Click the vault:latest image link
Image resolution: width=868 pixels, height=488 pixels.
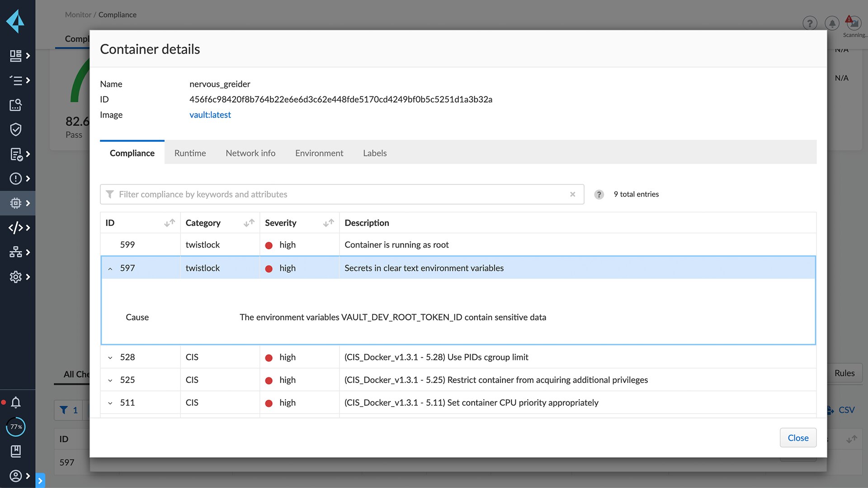[210, 115]
